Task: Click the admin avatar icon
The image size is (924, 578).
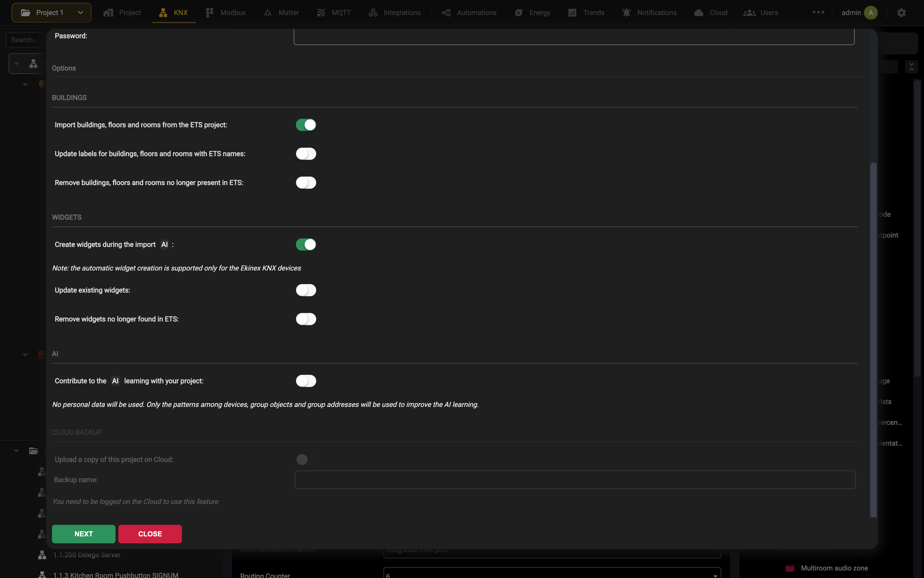Action: coord(871,13)
